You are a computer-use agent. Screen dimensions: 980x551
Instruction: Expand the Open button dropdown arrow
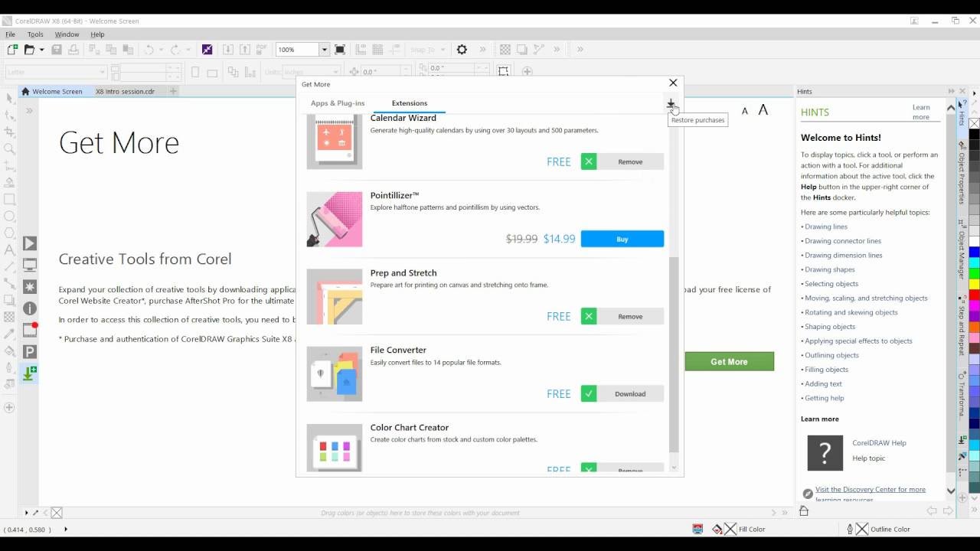pos(41,49)
